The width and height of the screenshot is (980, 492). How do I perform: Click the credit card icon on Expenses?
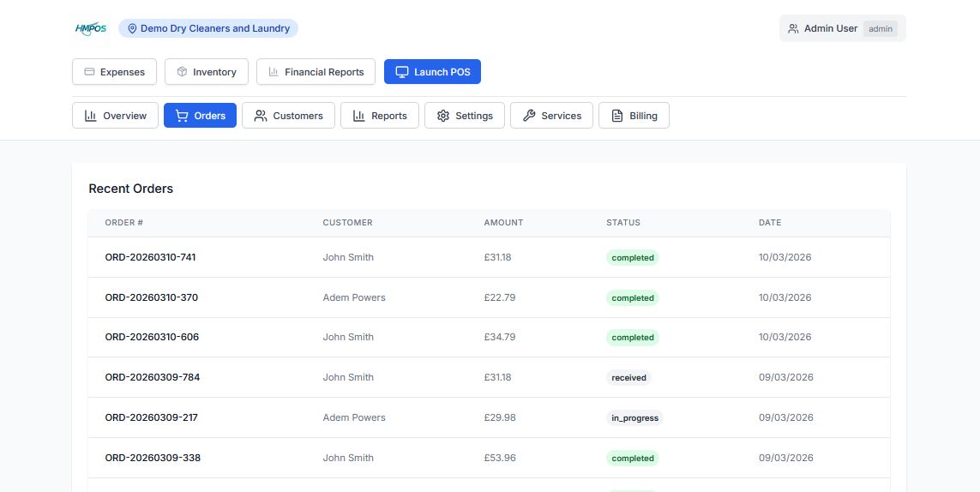point(89,71)
